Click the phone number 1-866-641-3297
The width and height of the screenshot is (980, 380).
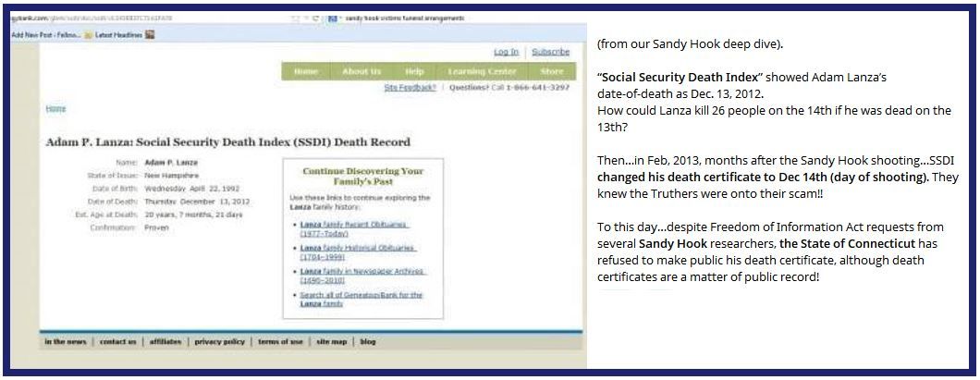click(x=539, y=88)
